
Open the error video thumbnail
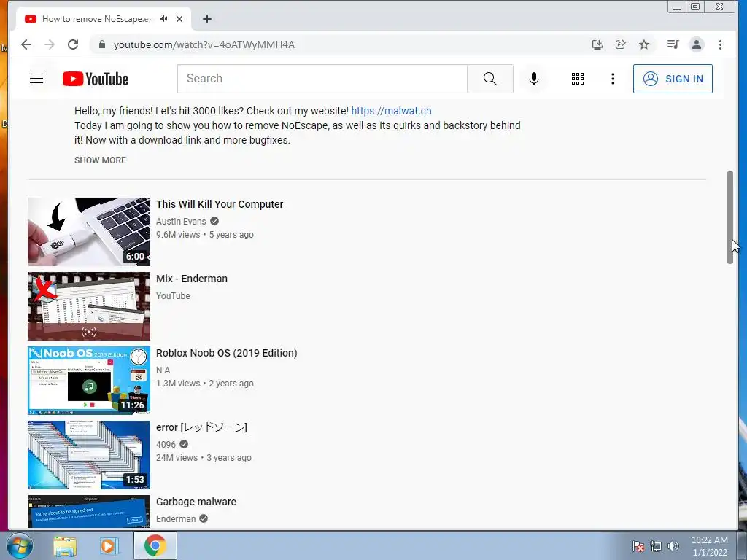pos(88,455)
